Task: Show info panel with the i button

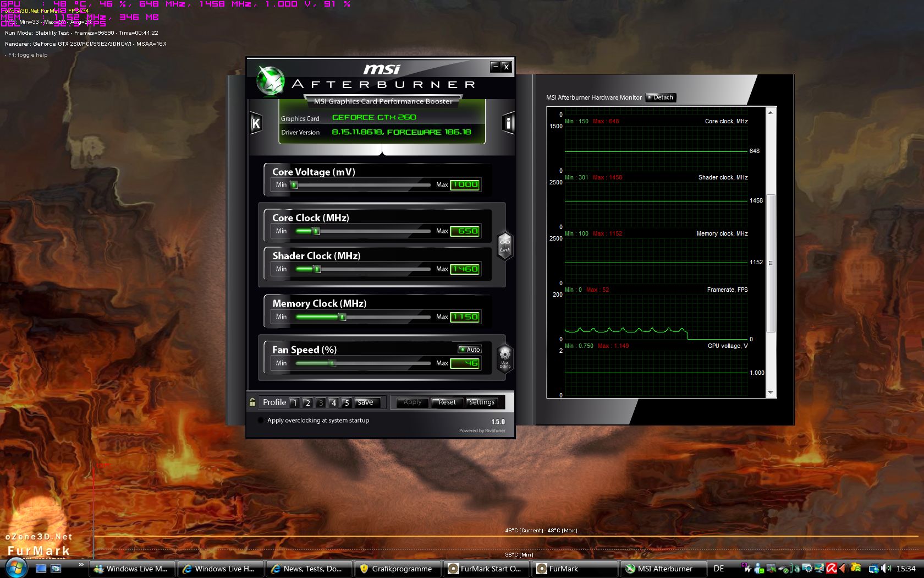Action: pyautogui.click(x=508, y=123)
